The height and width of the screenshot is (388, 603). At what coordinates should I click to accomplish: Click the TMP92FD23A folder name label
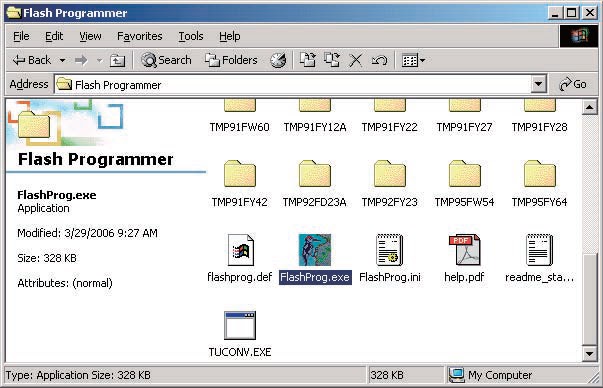pyautogui.click(x=315, y=202)
